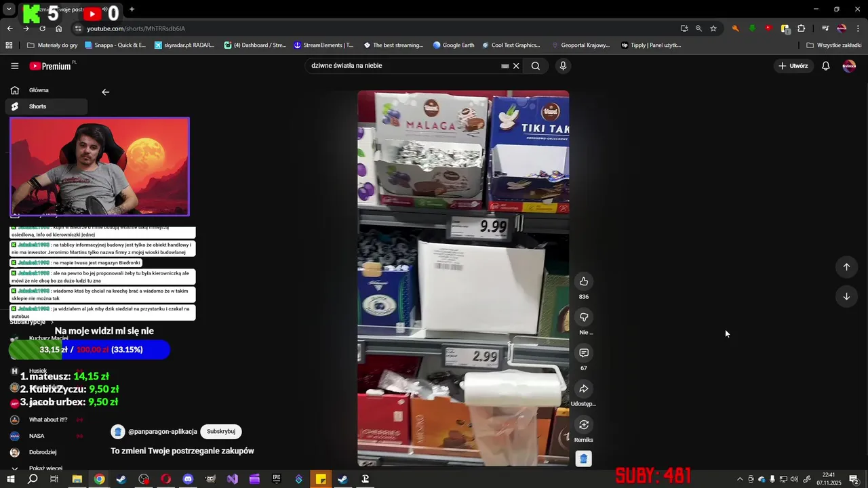The width and height of the screenshot is (868, 488).
Task: Install or cast via the screen icon in the address bar
Action: 684,28
